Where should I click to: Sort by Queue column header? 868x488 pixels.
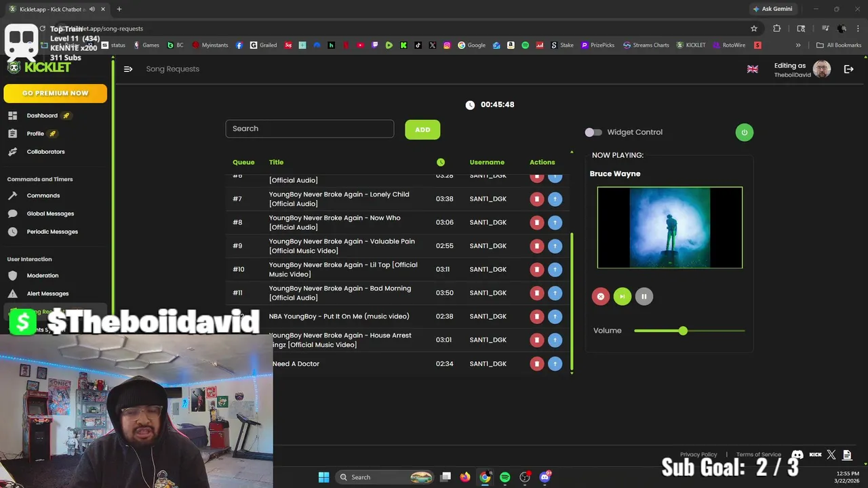point(243,162)
